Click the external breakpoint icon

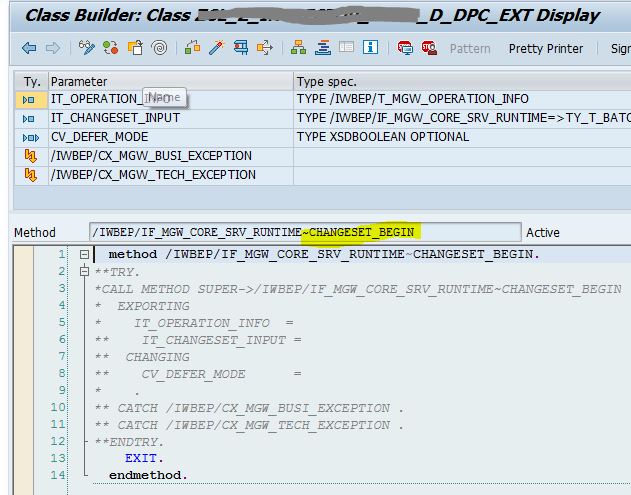click(427, 48)
